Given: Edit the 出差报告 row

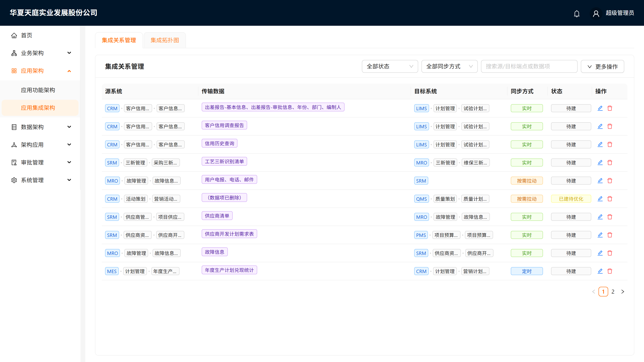Looking at the screenshot, I should [x=600, y=108].
